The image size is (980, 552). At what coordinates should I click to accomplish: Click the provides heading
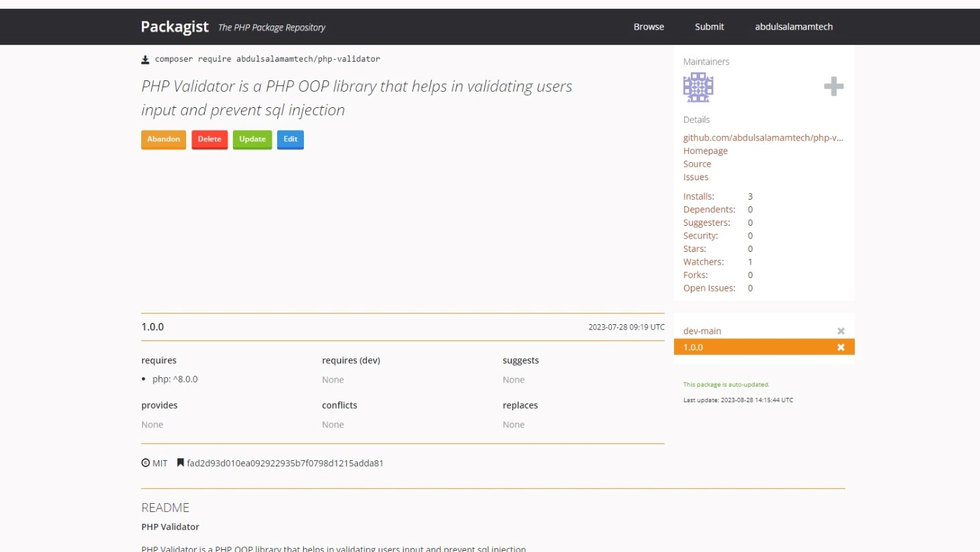point(159,405)
